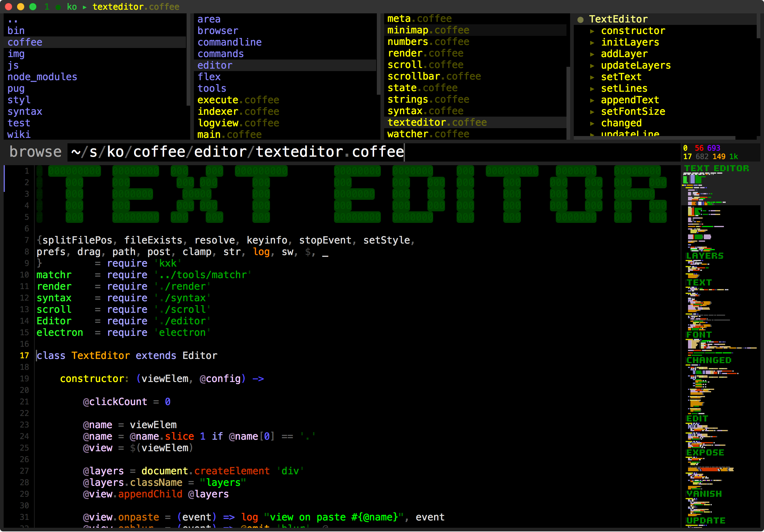764x532 pixels.
Task: Click the arrow icon beside appendText
Action: tap(592, 101)
